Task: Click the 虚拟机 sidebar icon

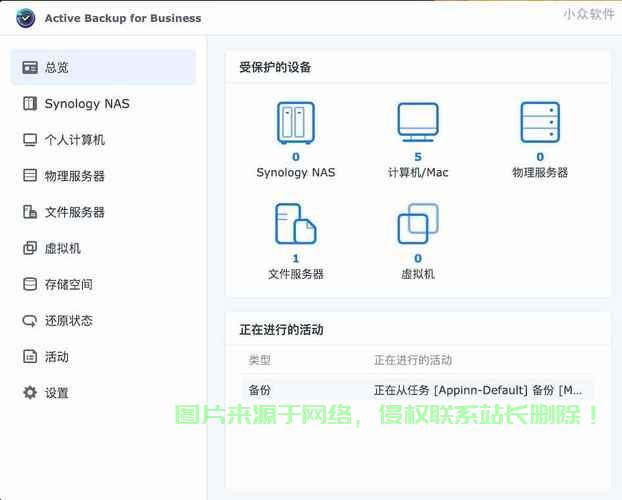Action: pyautogui.click(x=30, y=248)
